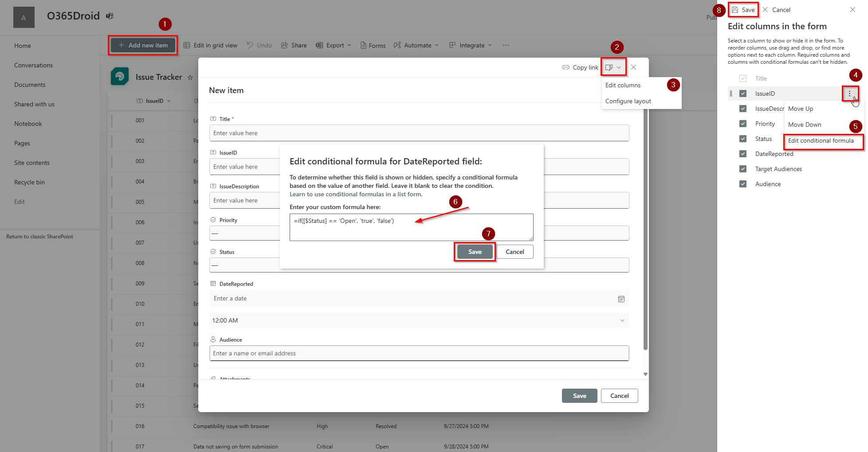The height and width of the screenshot is (452, 868).
Task: Open Return to classic SharePoint link
Action: (x=39, y=236)
